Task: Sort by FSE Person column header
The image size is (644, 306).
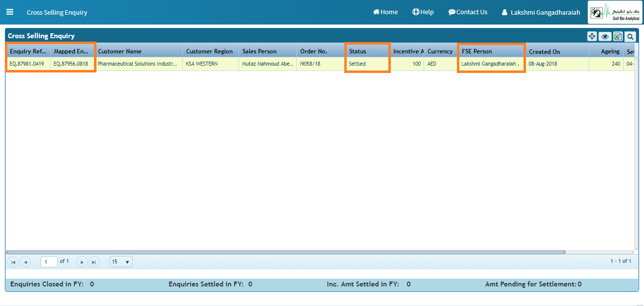Action: click(491, 51)
